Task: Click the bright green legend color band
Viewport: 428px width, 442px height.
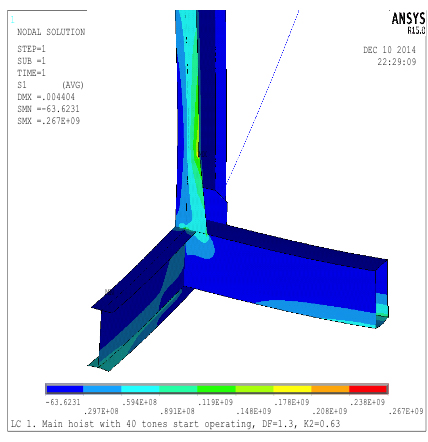Action: [x=216, y=389]
